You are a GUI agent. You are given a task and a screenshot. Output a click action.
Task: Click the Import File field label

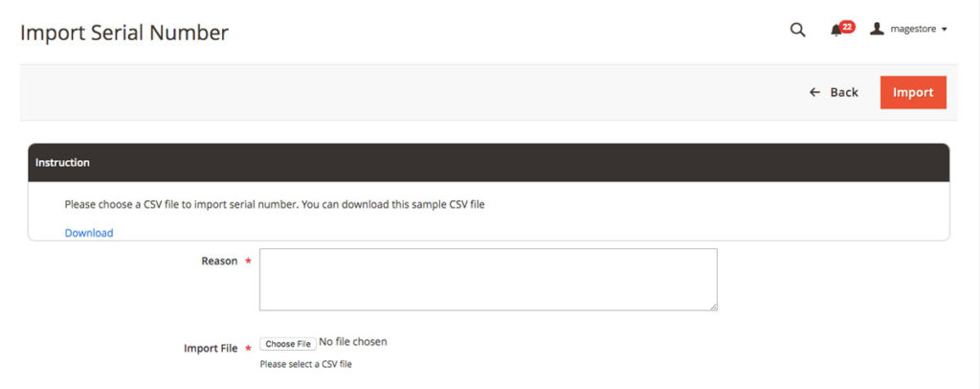pyautogui.click(x=211, y=349)
